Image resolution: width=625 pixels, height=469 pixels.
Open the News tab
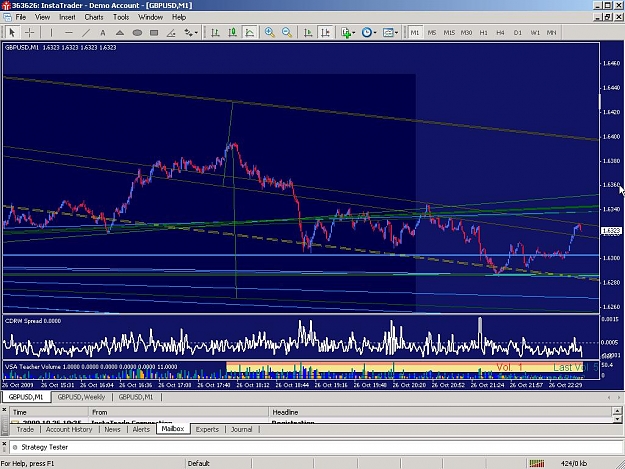pyautogui.click(x=112, y=429)
